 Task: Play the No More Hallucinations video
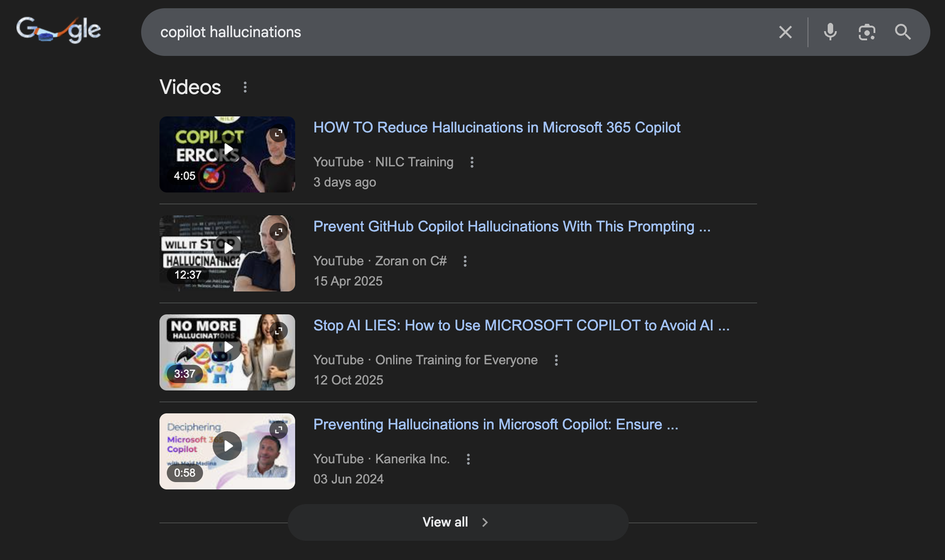[227, 347]
